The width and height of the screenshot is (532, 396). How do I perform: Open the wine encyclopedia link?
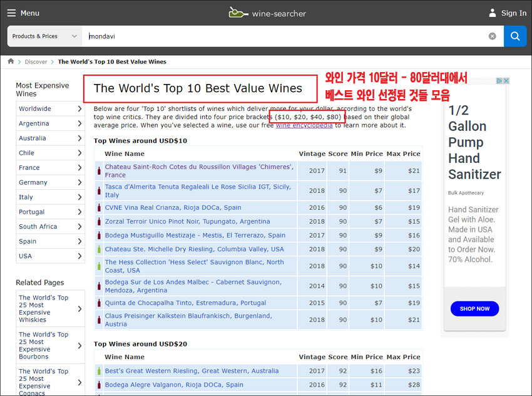pyautogui.click(x=304, y=125)
